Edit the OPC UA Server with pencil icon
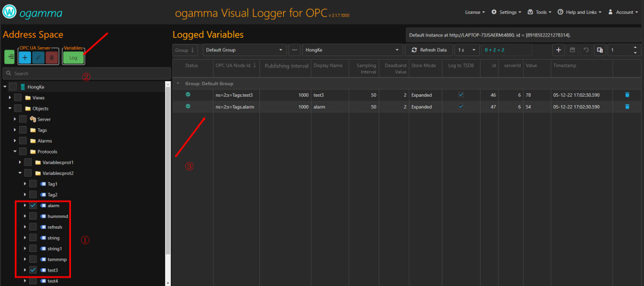The width and height of the screenshot is (644, 286). (38, 57)
